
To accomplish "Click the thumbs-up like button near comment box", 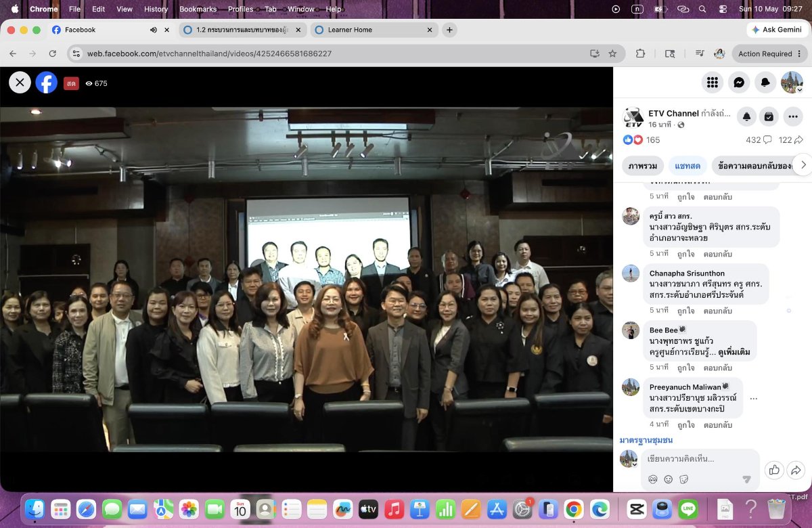I will click(774, 470).
